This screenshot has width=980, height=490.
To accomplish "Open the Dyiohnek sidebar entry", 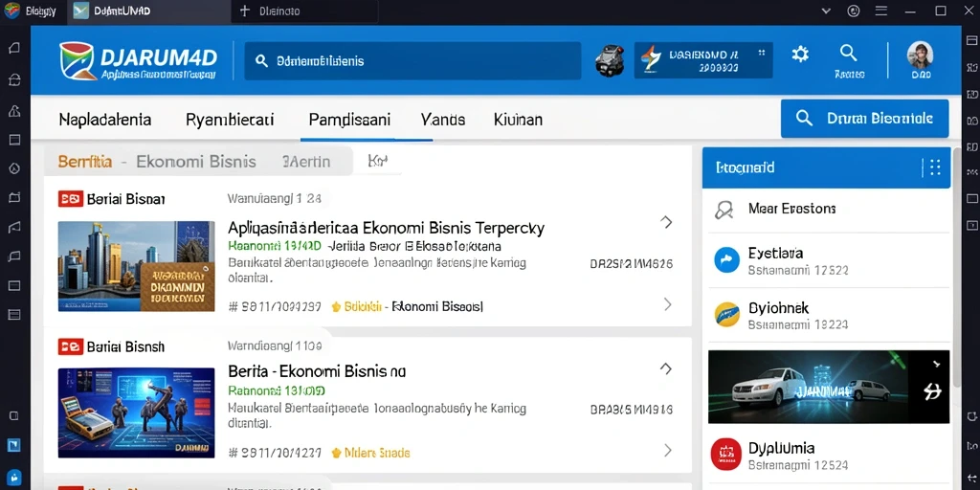I will [829, 316].
